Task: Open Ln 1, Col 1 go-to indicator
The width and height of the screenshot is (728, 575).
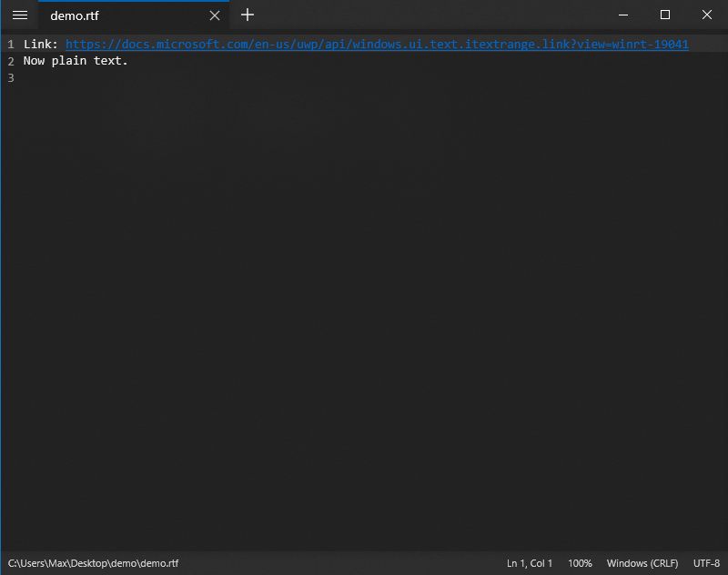Action: (530, 563)
